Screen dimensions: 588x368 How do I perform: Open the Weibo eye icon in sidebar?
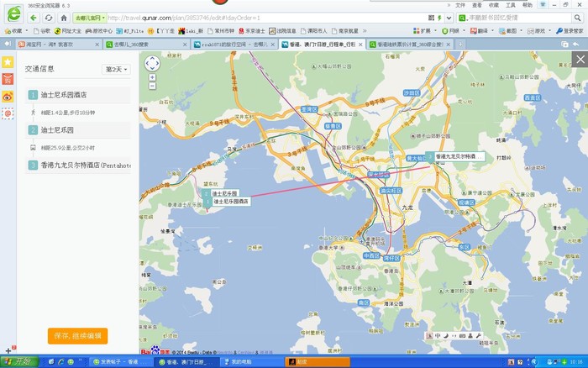coord(8,97)
